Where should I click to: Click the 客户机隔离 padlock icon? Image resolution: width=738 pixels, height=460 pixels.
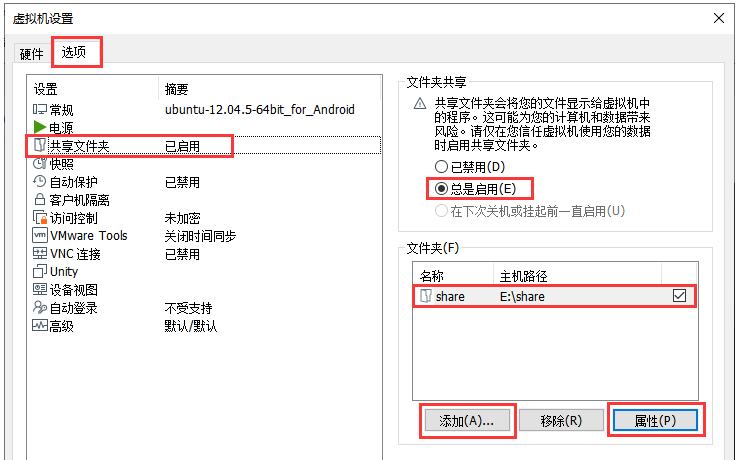[40, 199]
